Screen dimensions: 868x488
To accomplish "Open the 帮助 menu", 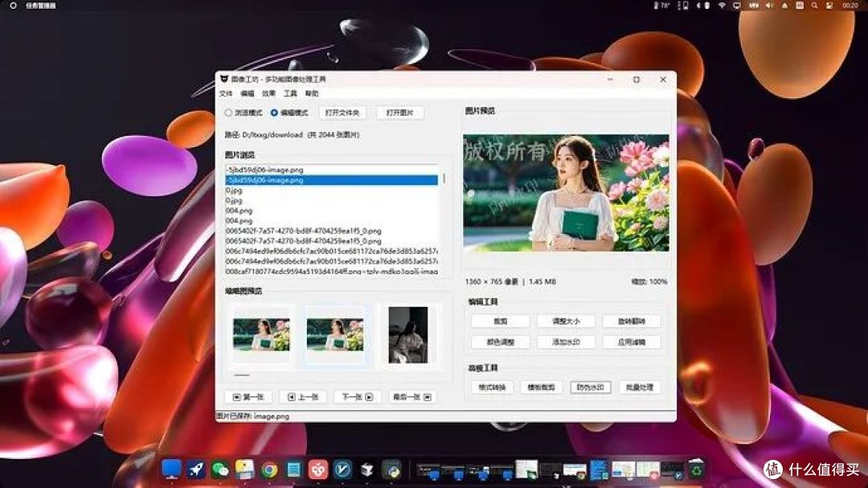I will (x=312, y=93).
